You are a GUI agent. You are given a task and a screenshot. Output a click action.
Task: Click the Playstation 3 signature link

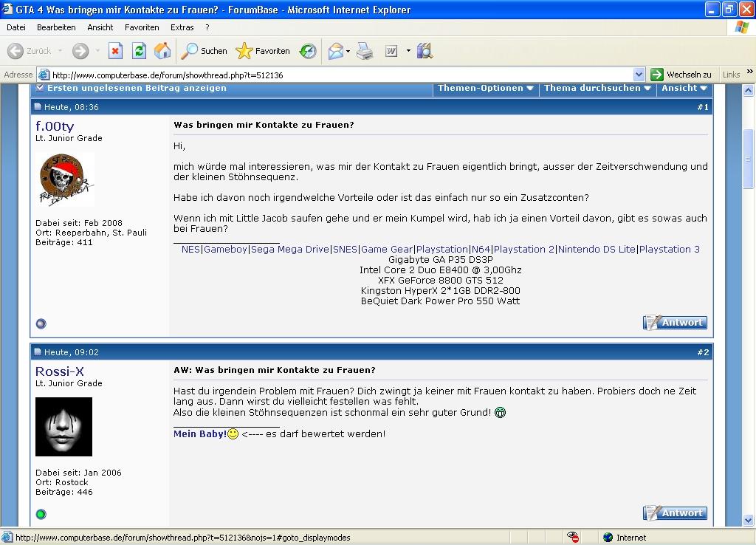(669, 250)
